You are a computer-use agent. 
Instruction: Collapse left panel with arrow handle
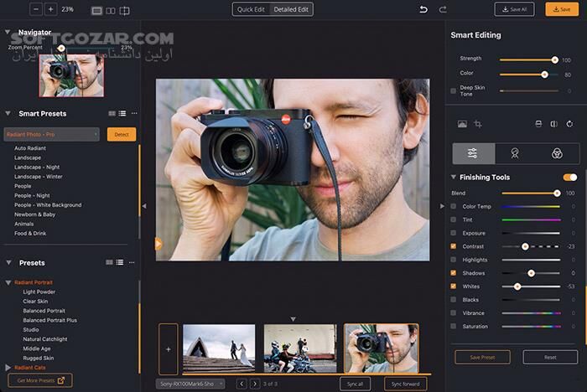click(x=144, y=206)
